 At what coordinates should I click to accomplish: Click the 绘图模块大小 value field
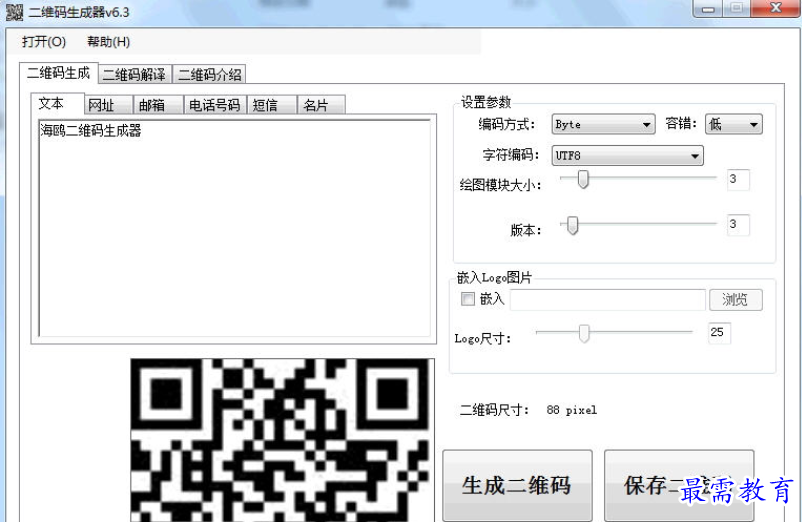738,179
